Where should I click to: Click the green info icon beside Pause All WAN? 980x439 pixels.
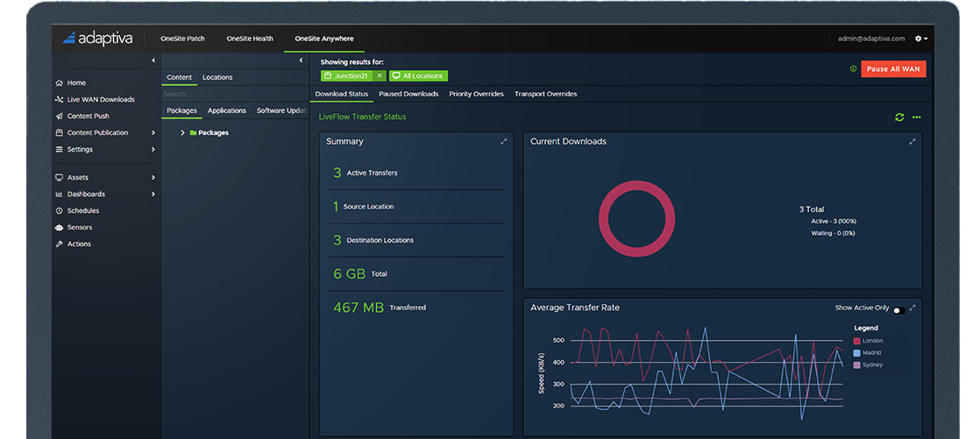[x=853, y=68]
